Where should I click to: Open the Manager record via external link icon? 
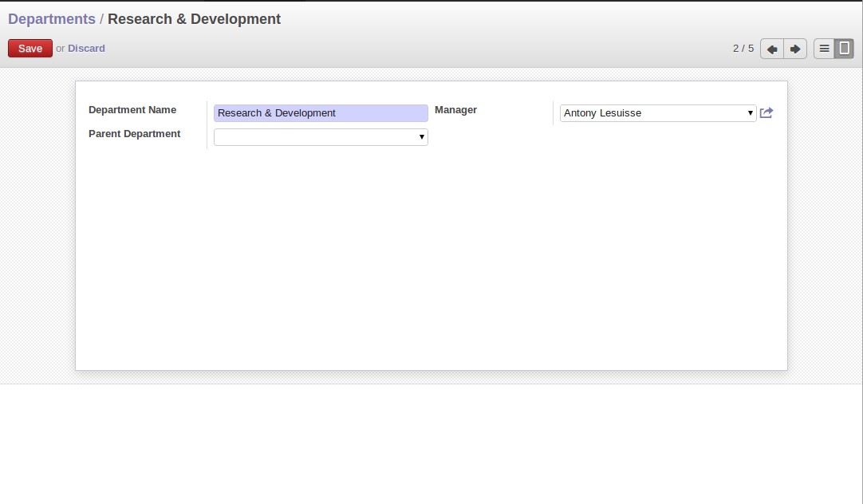[766, 113]
